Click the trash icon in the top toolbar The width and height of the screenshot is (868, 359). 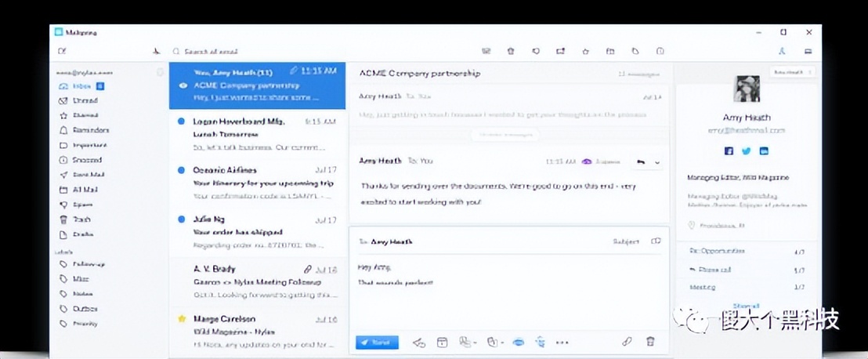(511, 51)
